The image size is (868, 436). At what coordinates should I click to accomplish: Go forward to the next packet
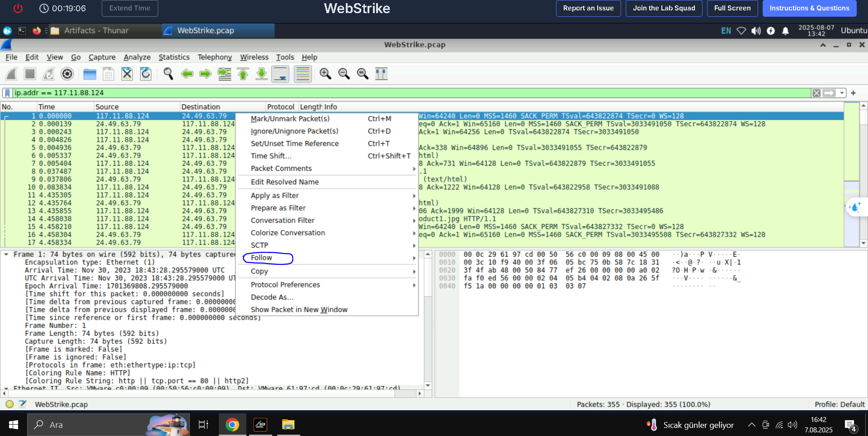pos(205,74)
